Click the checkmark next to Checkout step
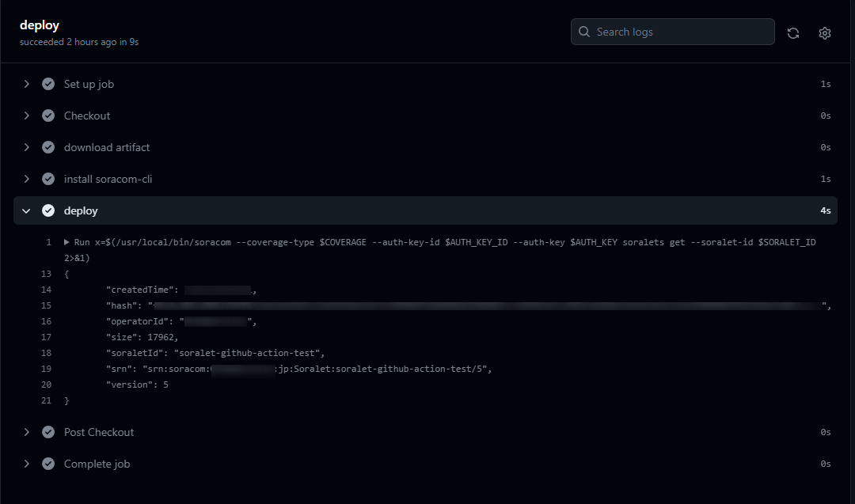The image size is (855, 504). (x=48, y=116)
